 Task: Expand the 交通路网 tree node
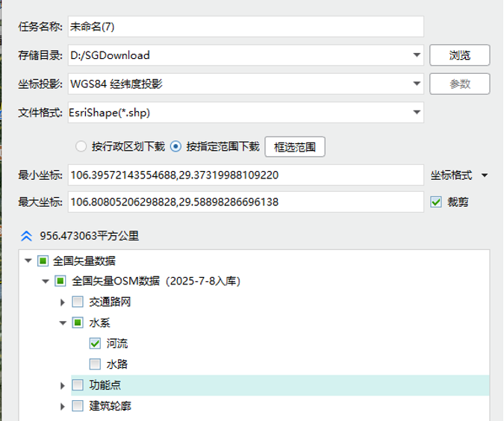point(63,302)
